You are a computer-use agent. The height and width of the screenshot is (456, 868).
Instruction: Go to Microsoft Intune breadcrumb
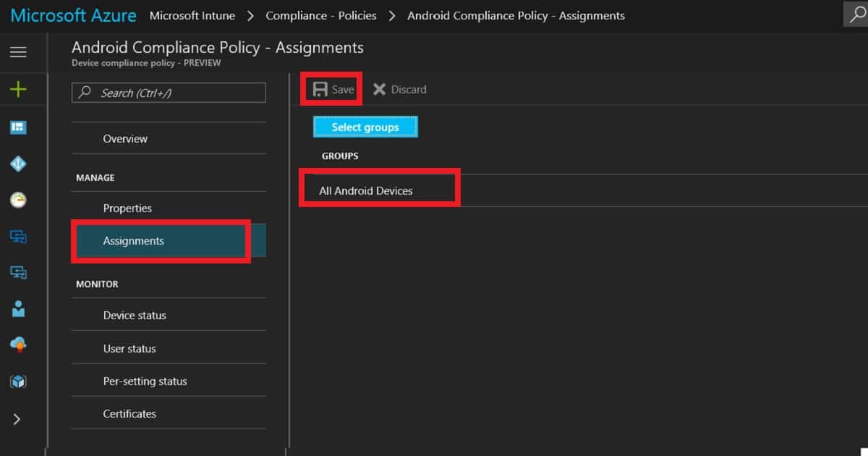click(x=192, y=15)
